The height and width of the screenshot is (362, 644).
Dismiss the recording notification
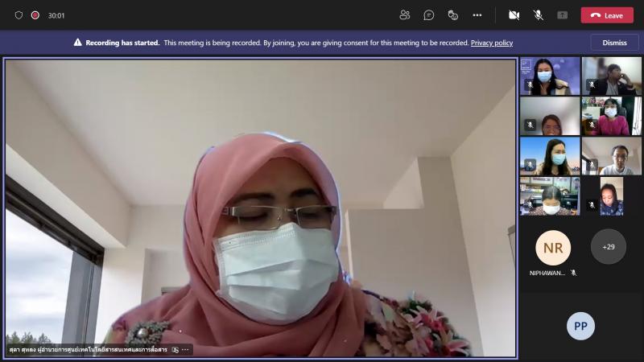(614, 43)
